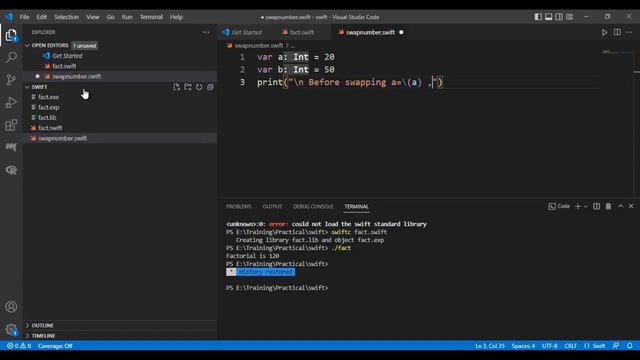Maximize the panel with the chevron-up icon
This screenshot has width=640, height=360.
pyautogui.click(x=620, y=207)
